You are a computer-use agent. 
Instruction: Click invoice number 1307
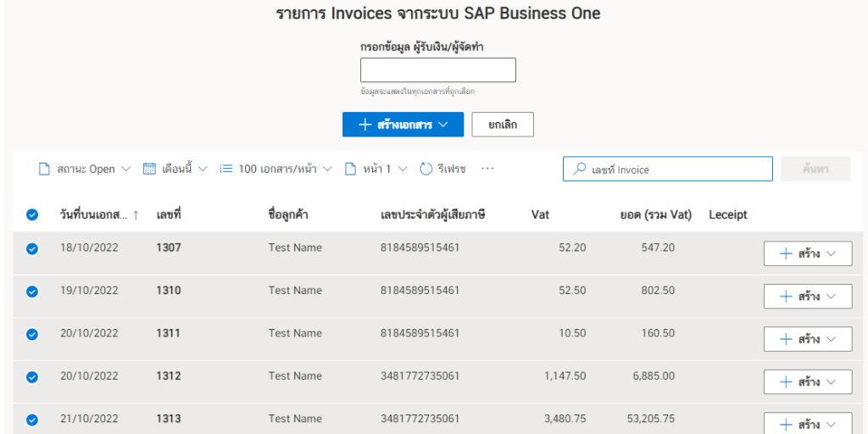pyautogui.click(x=169, y=248)
